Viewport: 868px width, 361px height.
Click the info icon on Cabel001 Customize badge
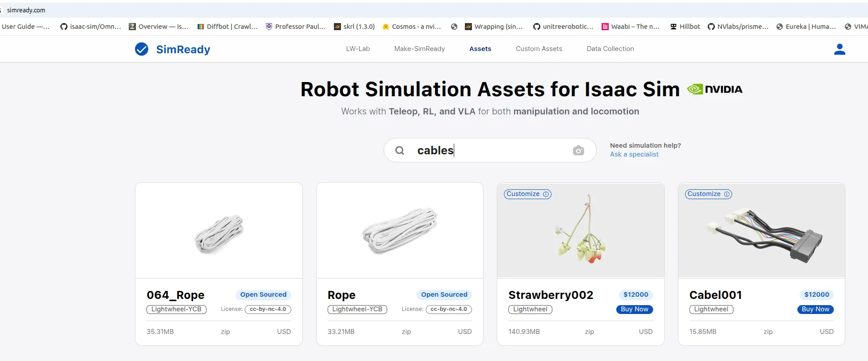point(727,194)
